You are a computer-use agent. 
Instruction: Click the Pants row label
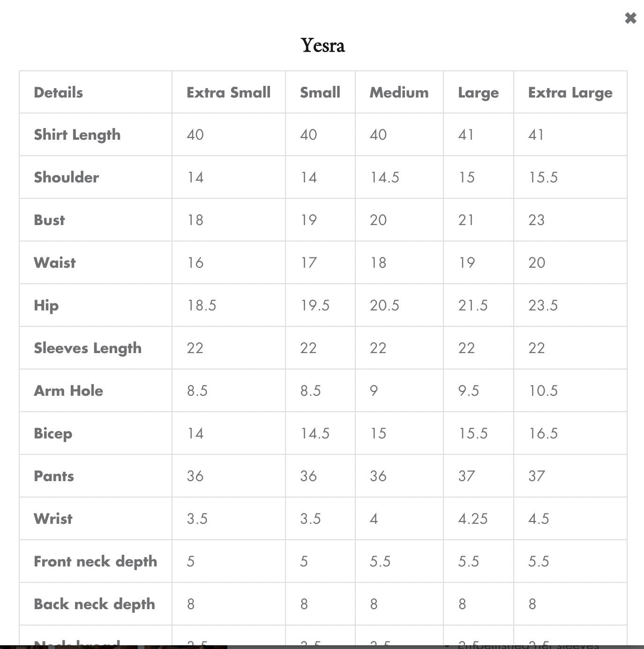(x=53, y=476)
